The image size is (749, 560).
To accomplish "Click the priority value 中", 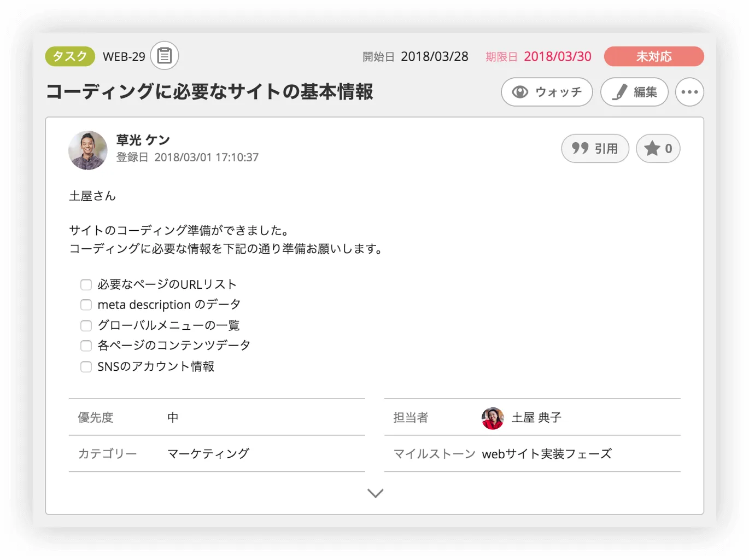I will click(173, 417).
